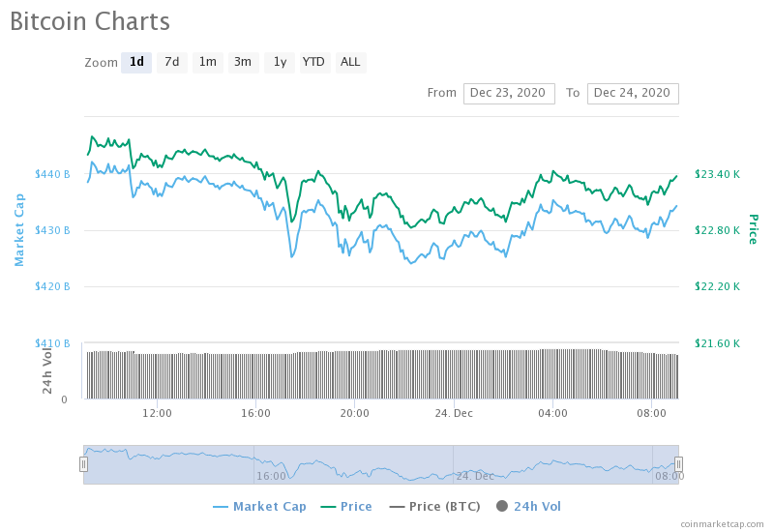Open coinmarketcap.com credit link

point(722,523)
